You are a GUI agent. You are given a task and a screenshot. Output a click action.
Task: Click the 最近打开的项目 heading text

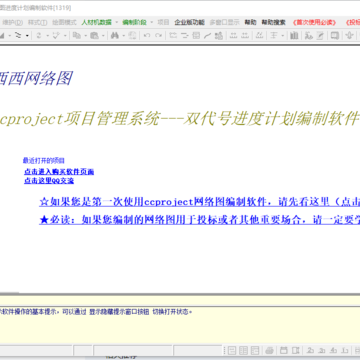tap(44, 161)
